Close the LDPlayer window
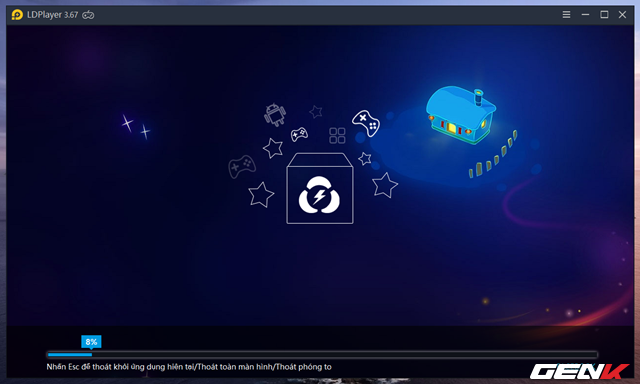 622,15
